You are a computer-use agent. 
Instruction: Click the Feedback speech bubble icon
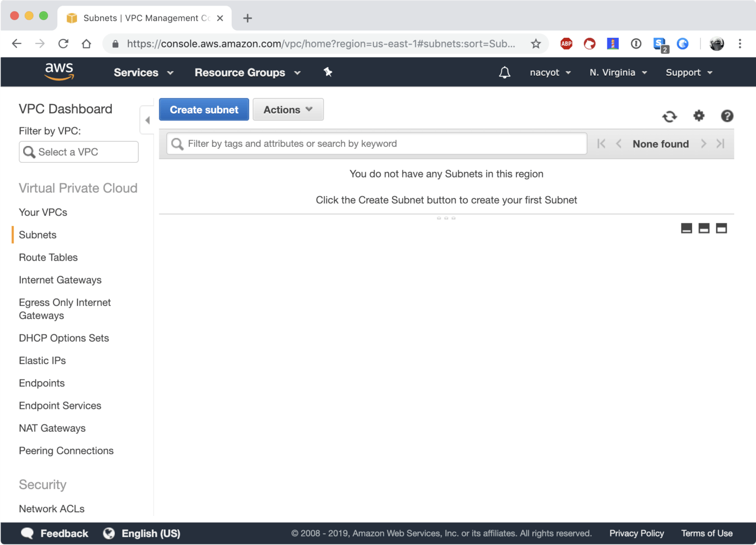[x=27, y=533]
